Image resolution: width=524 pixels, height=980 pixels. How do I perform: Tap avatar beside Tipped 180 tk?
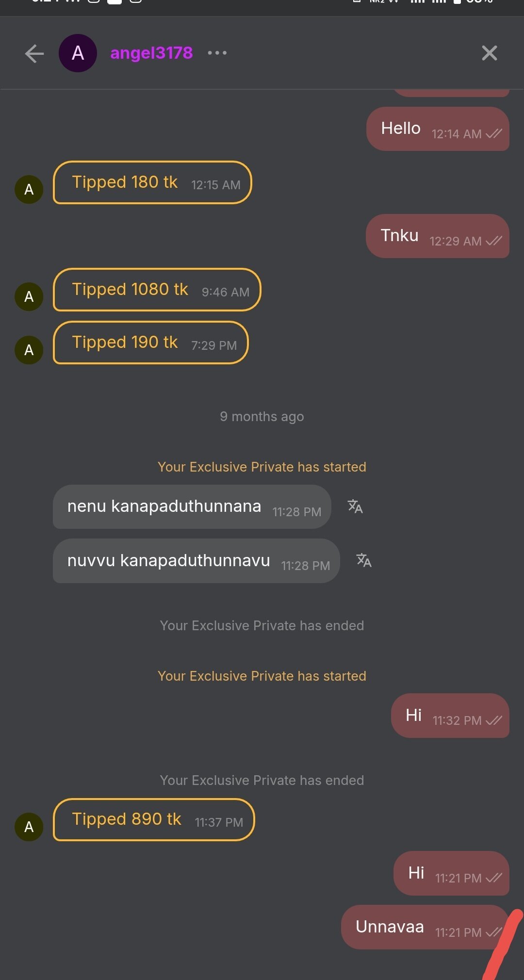click(x=29, y=189)
